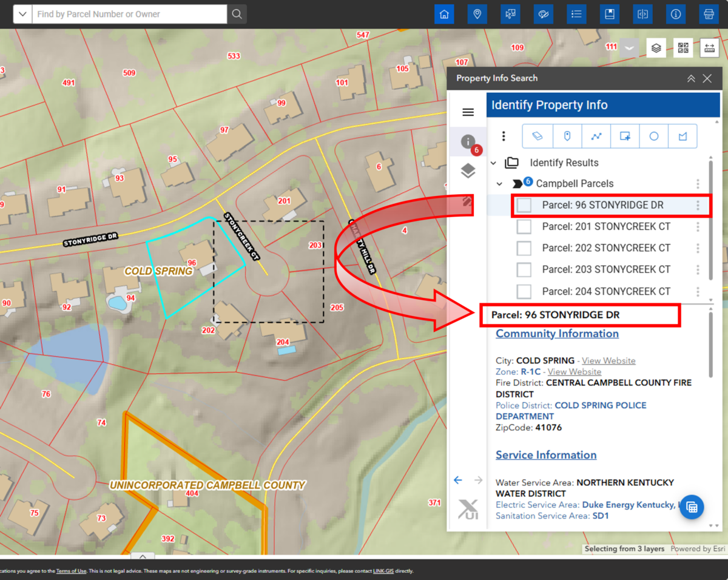Viewport: 728px width, 580px height.
Task: Open Campbell Parcels three-dot options
Action: point(698,184)
